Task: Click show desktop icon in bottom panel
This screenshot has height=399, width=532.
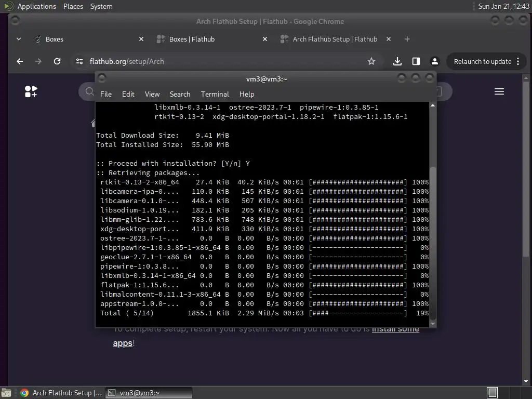Action: [x=6, y=393]
